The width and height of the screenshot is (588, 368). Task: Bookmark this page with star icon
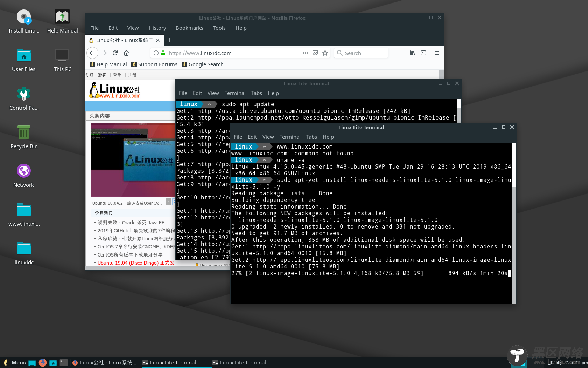[x=325, y=53]
